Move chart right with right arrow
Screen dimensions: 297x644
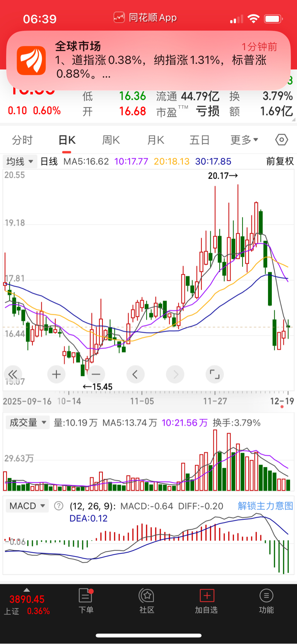(175, 374)
